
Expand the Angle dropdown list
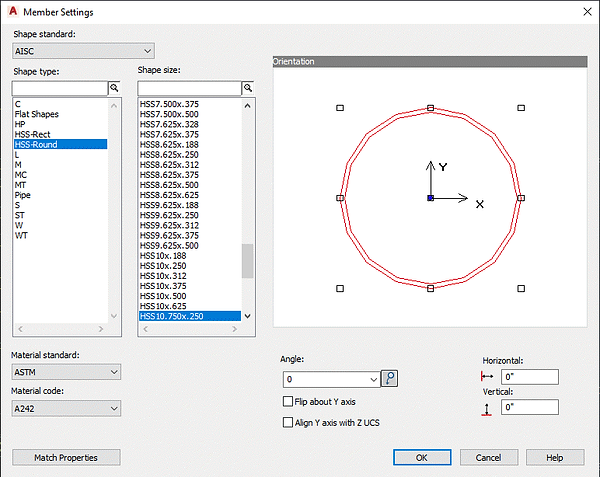tap(373, 379)
